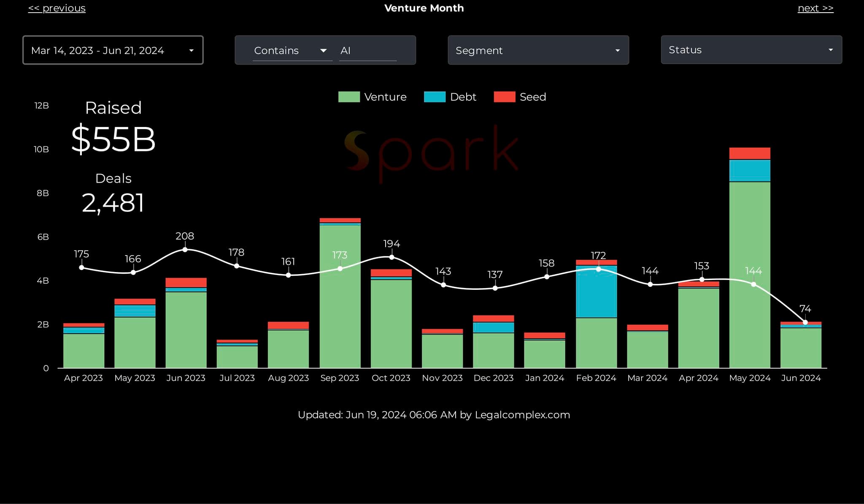
Task: Click the Seed red legend swatch
Action: click(505, 97)
